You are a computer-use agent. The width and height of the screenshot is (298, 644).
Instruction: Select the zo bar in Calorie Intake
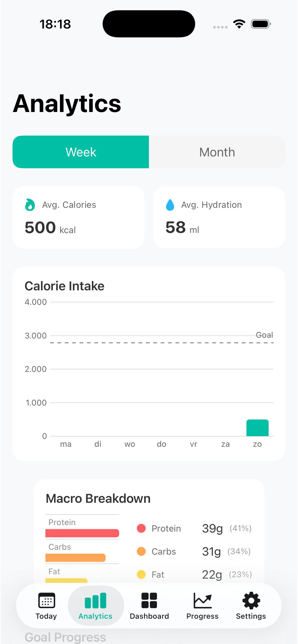[x=257, y=428]
